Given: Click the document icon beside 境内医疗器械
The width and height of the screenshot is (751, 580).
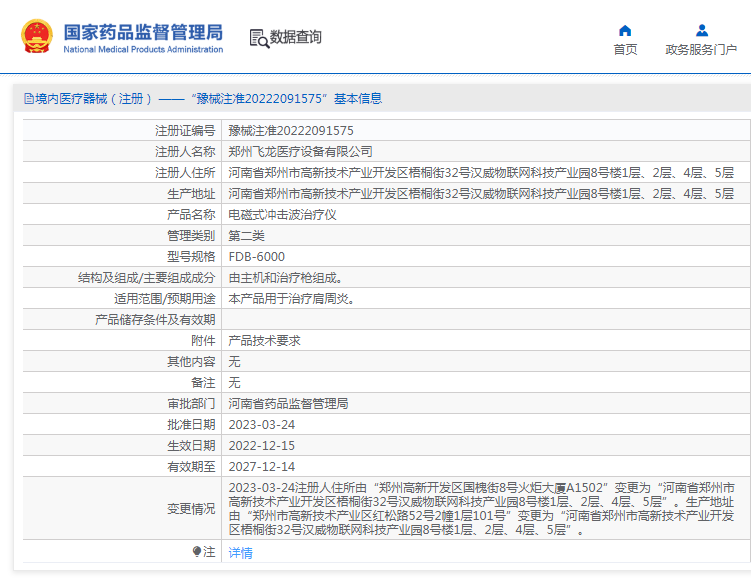Looking at the screenshot, I should click(29, 99).
